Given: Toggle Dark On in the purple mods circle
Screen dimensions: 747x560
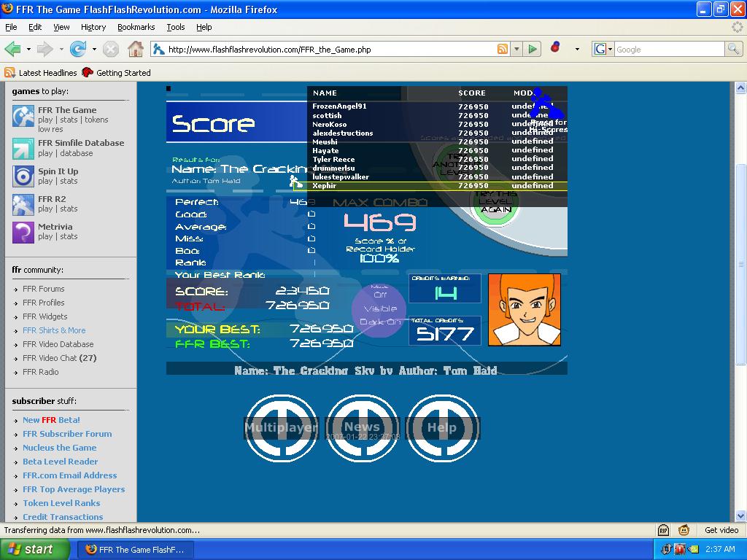Looking at the screenshot, I should [x=379, y=322].
